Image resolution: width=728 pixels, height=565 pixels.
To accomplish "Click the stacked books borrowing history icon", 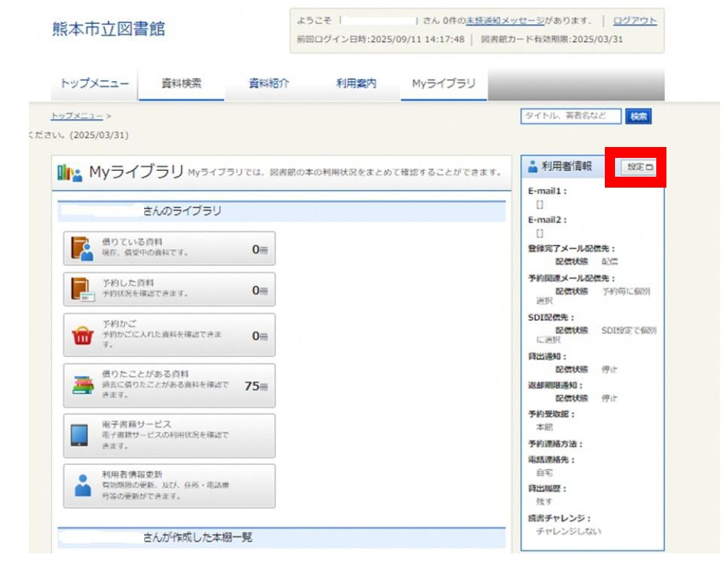I will point(83,385).
